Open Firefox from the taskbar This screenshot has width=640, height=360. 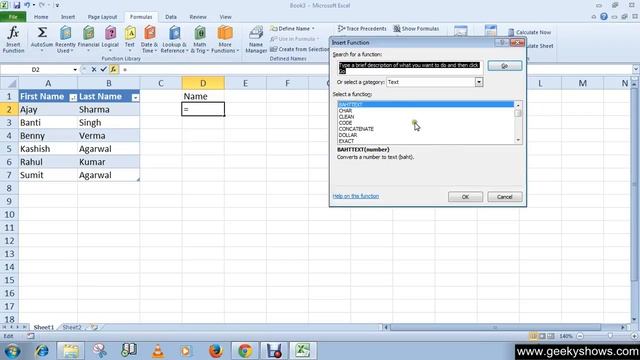(x=216, y=351)
